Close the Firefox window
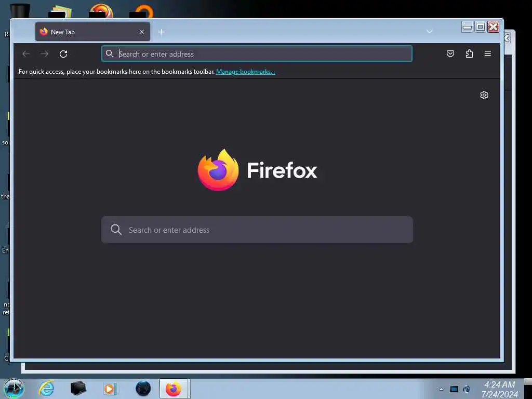Image resolution: width=532 pixels, height=399 pixels. pyautogui.click(x=494, y=27)
